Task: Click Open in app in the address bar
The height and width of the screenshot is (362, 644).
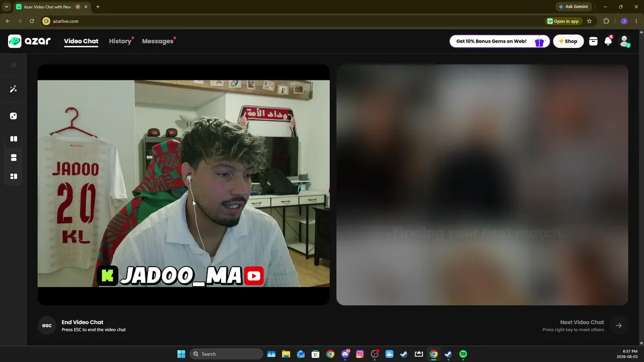Action: 563,21
